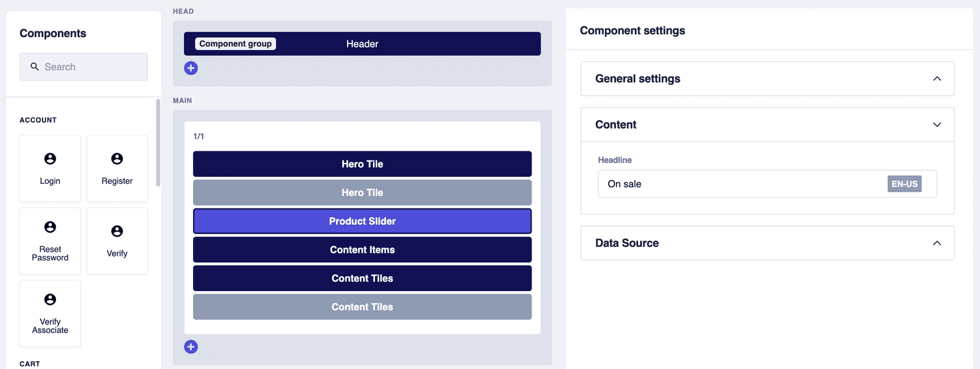Select the Login component tile
Viewport: 980px width, 369px height.
click(50, 169)
